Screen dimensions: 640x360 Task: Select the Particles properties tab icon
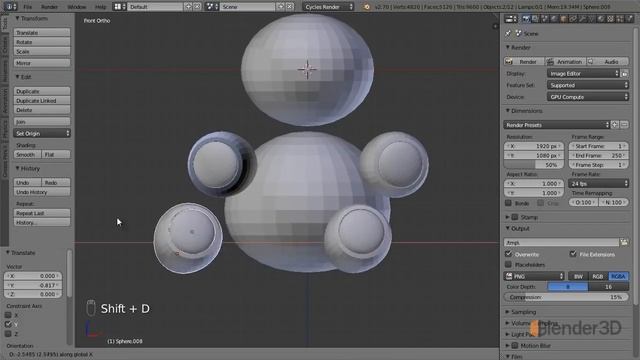coord(620,19)
